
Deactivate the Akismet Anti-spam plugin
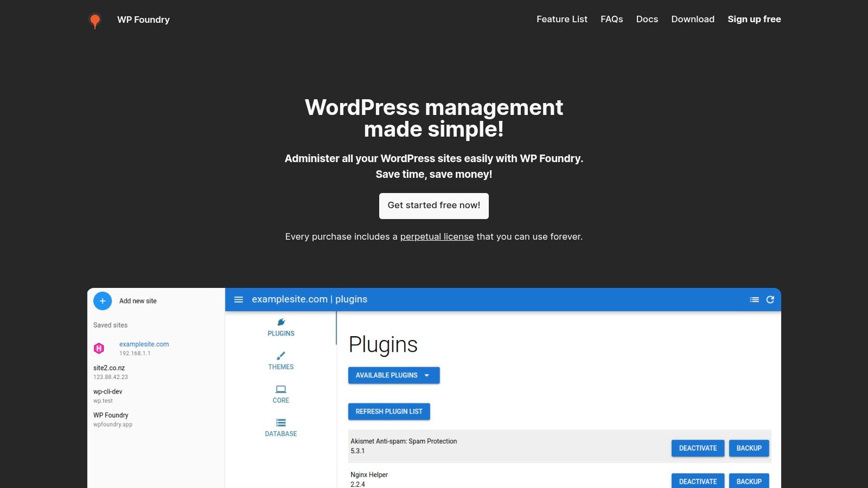point(698,448)
